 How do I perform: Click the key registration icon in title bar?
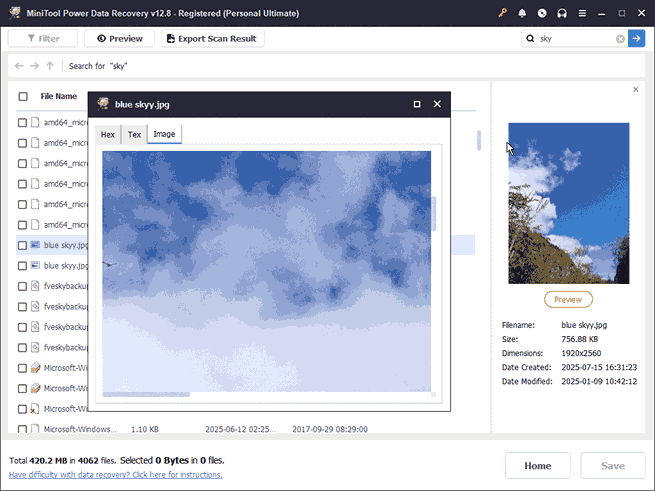[503, 13]
